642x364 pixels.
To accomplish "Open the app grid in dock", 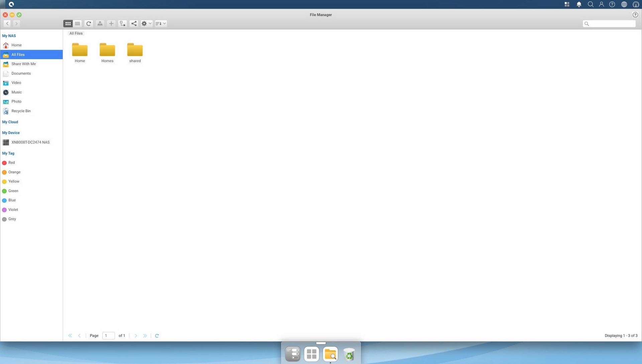I will (312, 354).
